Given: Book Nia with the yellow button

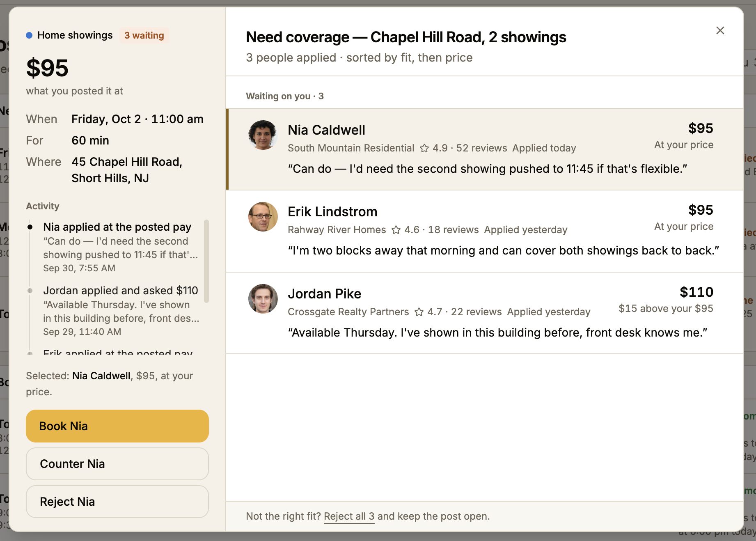Looking at the screenshot, I should click(117, 426).
